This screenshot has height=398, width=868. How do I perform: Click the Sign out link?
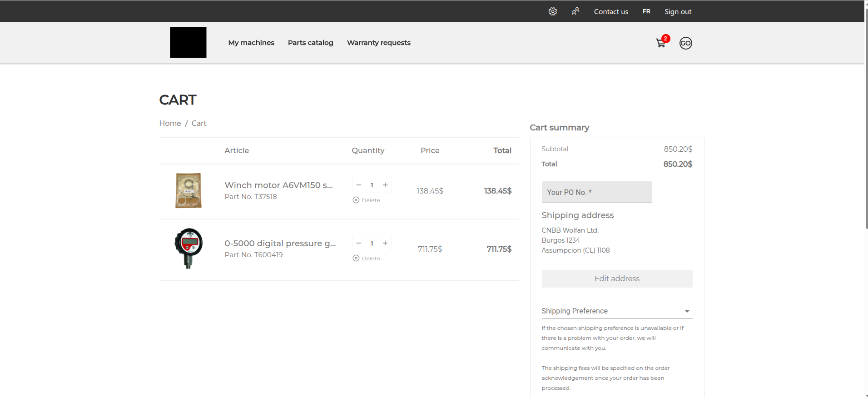click(678, 12)
